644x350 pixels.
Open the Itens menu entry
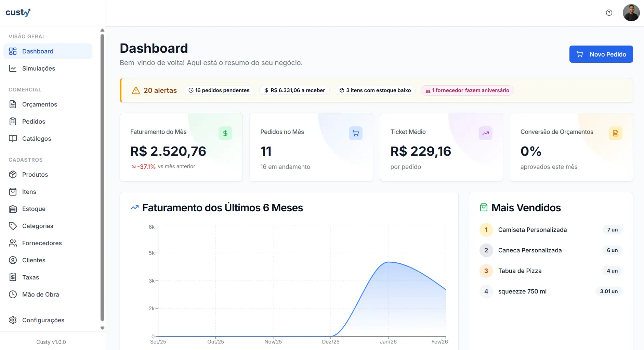[29, 191]
